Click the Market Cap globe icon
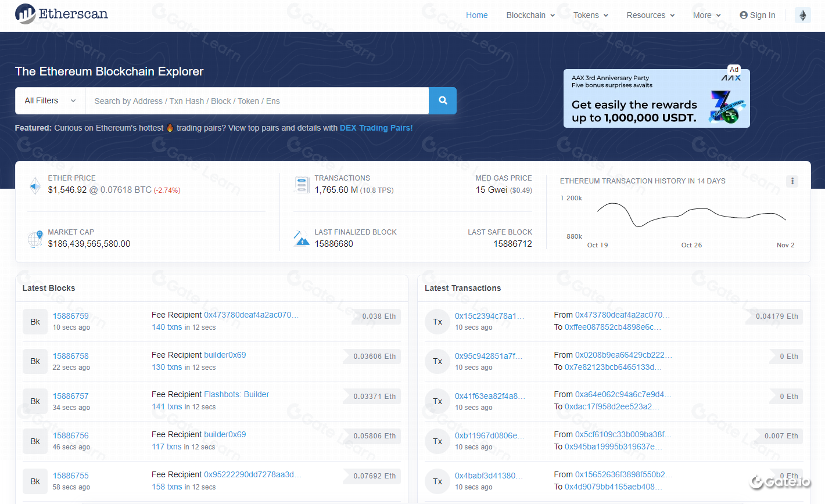 [35, 239]
